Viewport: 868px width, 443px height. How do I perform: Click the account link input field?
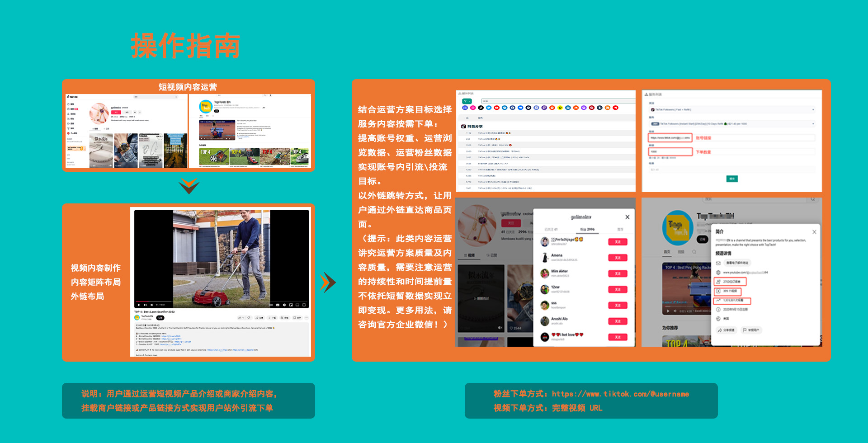point(670,138)
